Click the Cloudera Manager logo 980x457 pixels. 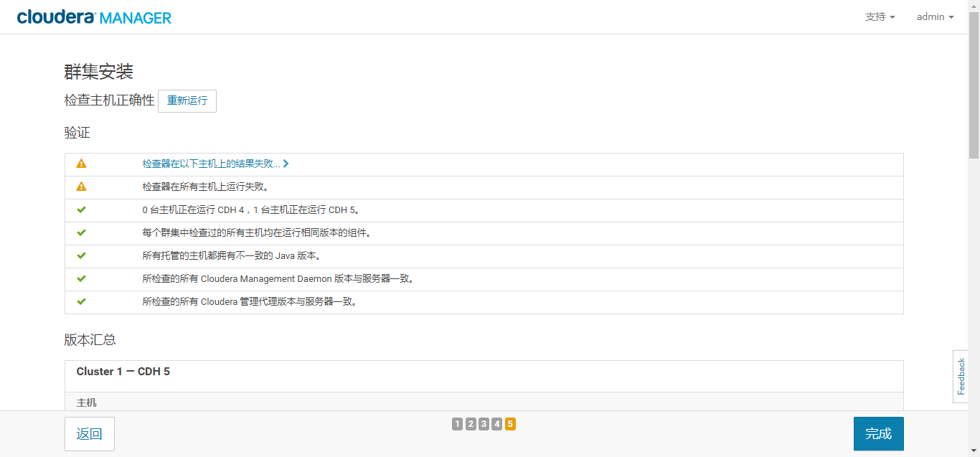[94, 17]
